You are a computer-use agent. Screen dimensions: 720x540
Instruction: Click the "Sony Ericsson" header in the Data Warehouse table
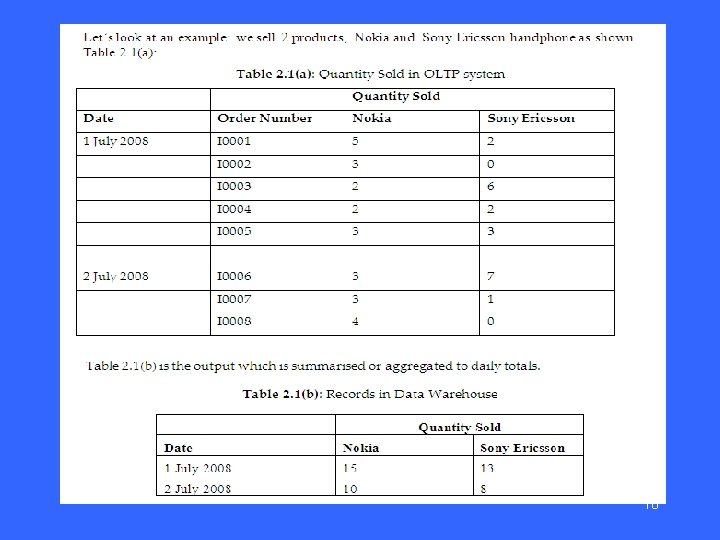coord(523,448)
